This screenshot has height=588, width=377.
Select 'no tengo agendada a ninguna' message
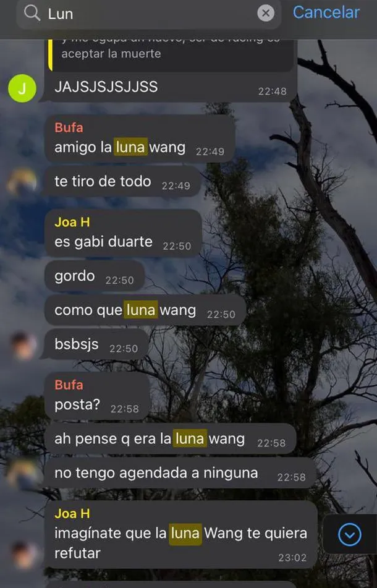[180, 473]
